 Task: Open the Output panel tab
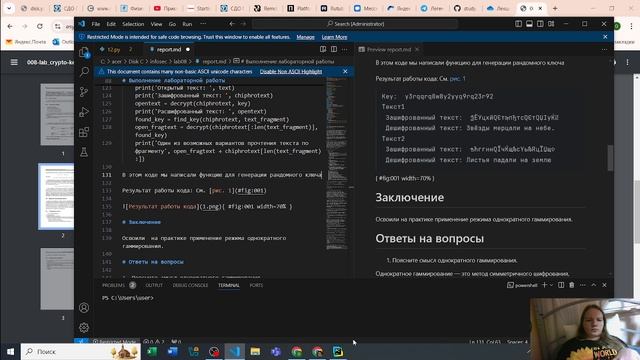point(154,285)
